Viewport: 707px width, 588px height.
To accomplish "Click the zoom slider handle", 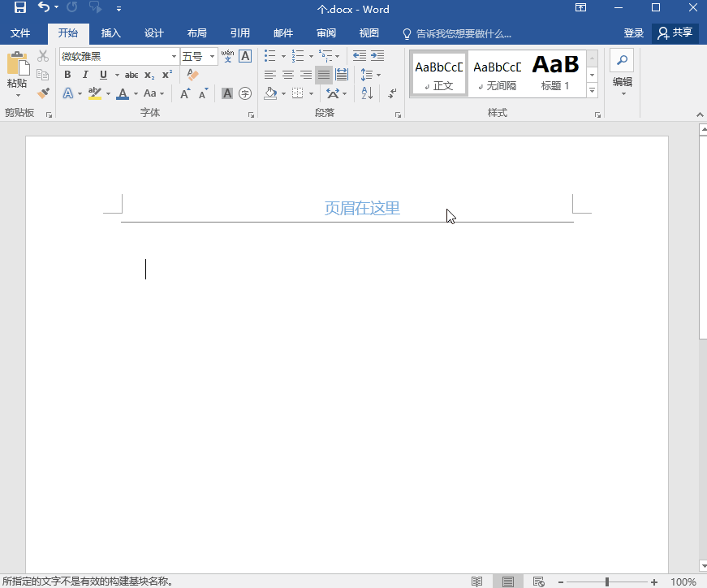I will pos(607,582).
